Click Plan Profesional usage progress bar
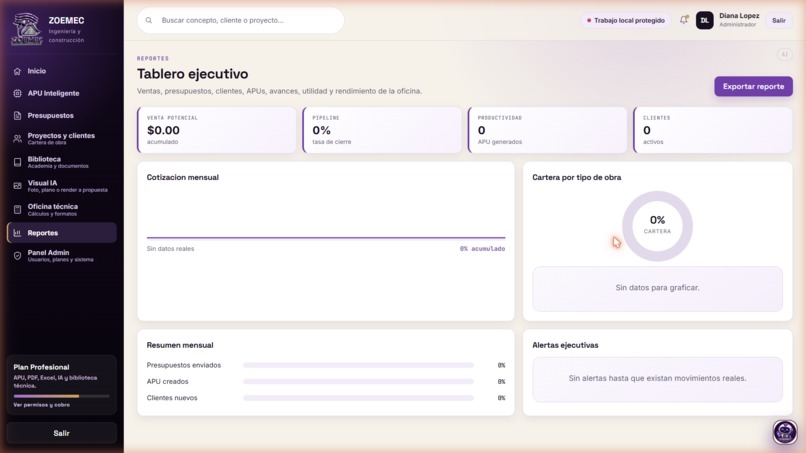The height and width of the screenshot is (453, 806). (x=62, y=396)
